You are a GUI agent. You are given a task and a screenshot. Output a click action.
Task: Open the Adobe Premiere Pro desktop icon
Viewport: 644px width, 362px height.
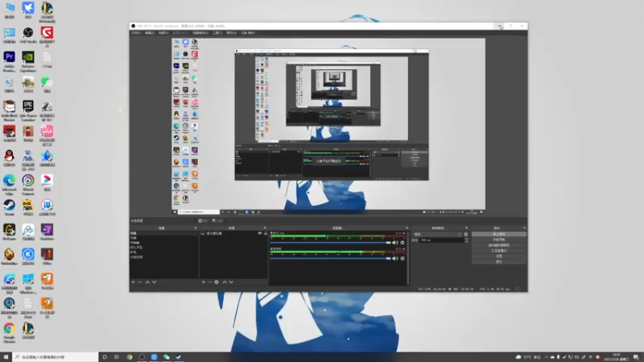[9, 61]
